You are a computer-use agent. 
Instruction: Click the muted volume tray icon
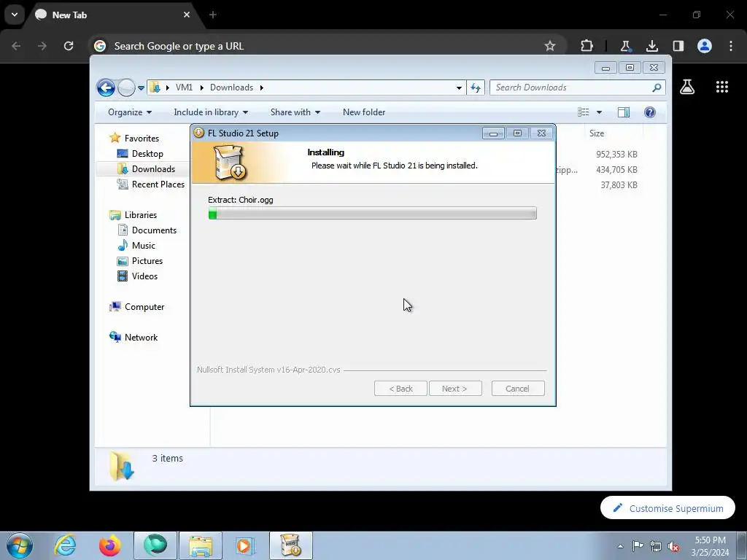pos(673,546)
